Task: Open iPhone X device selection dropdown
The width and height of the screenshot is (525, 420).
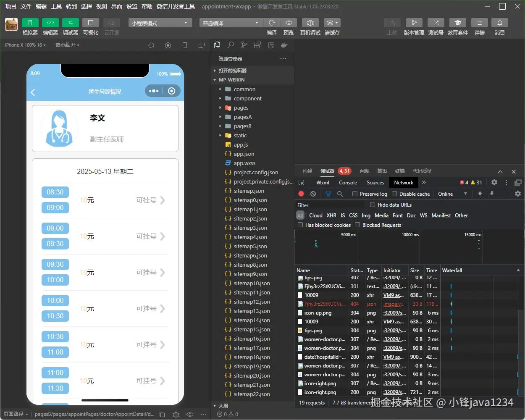Action: (x=25, y=45)
